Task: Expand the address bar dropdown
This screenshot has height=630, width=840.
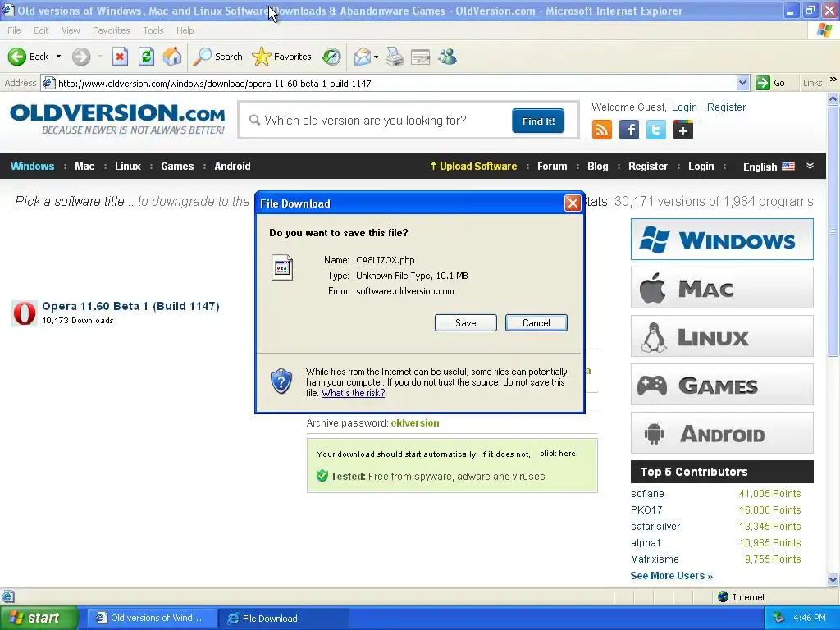Action: 742,83
